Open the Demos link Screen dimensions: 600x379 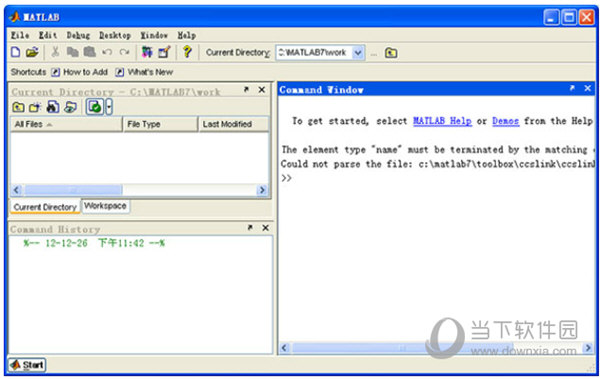point(505,121)
